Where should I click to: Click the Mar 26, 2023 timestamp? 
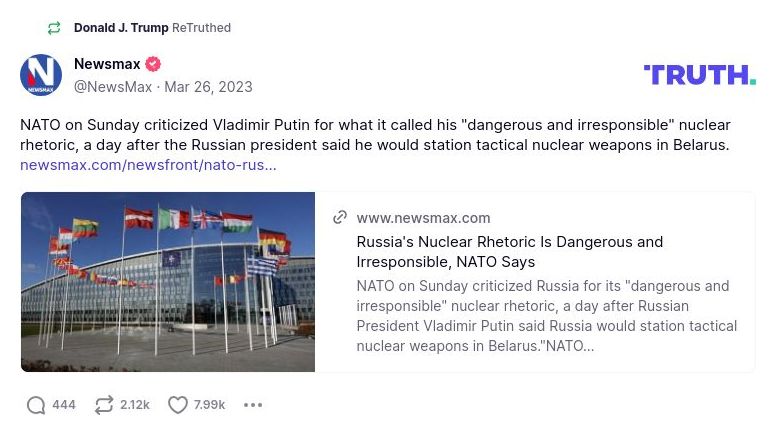pos(208,87)
